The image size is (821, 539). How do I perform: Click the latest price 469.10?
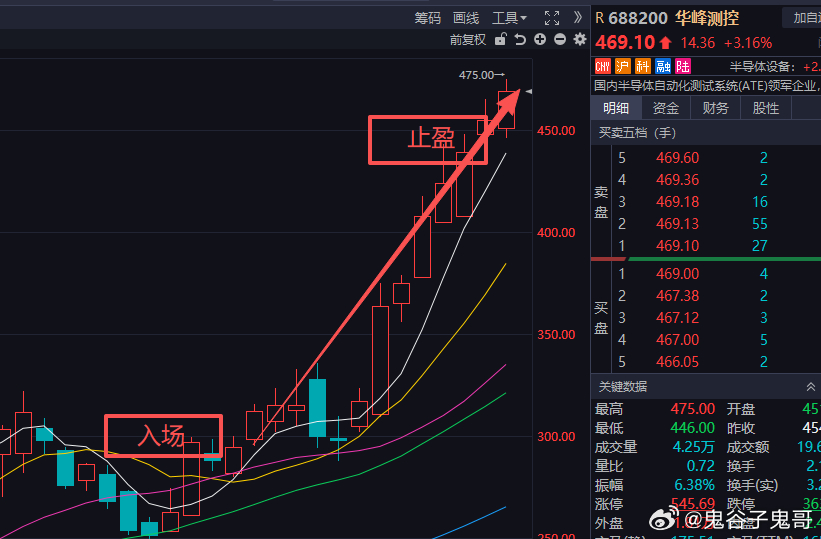tap(625, 42)
